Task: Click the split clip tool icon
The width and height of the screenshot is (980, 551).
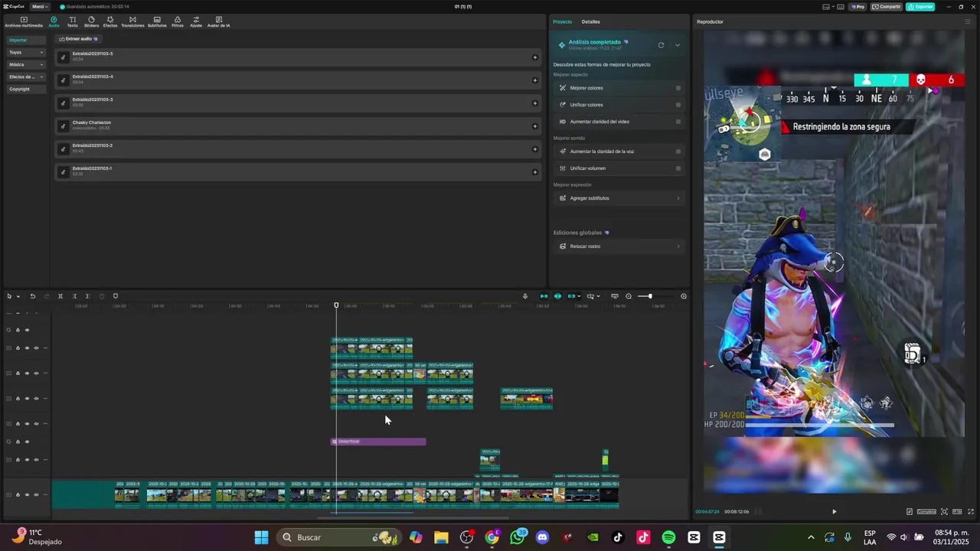Action: coord(60,296)
